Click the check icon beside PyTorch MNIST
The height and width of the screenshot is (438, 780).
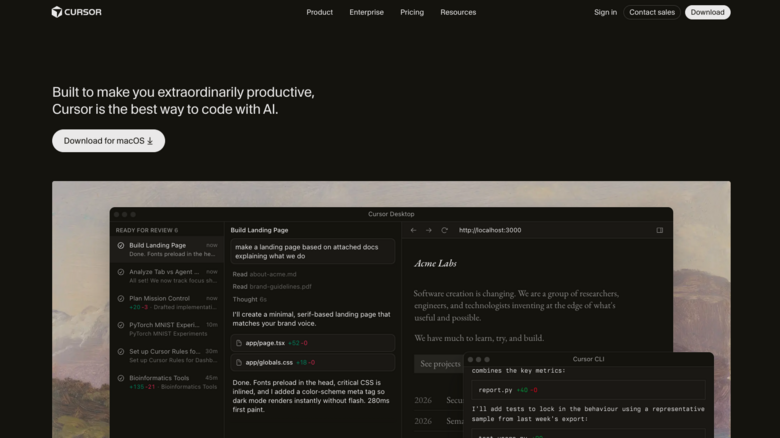point(121,325)
